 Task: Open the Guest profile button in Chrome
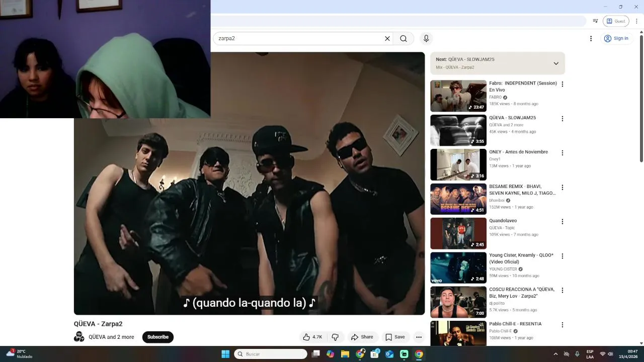[616, 21]
